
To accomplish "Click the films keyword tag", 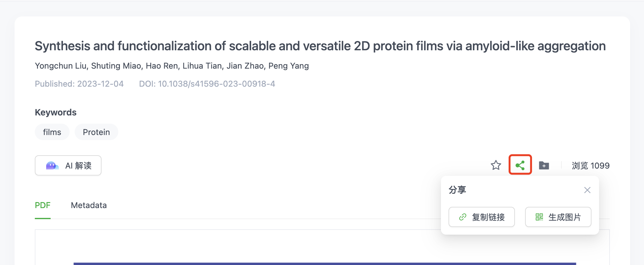I will (x=52, y=132).
